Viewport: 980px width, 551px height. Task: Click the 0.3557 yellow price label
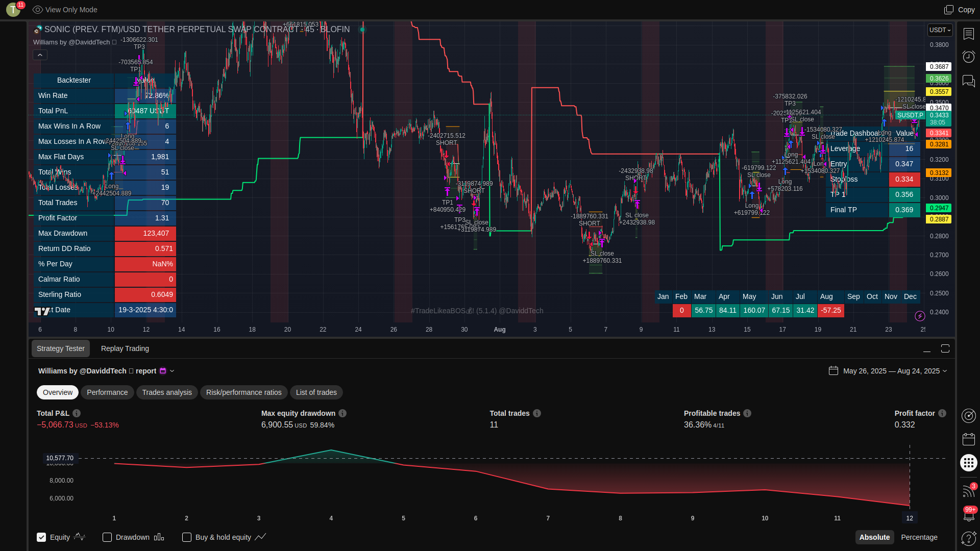939,92
